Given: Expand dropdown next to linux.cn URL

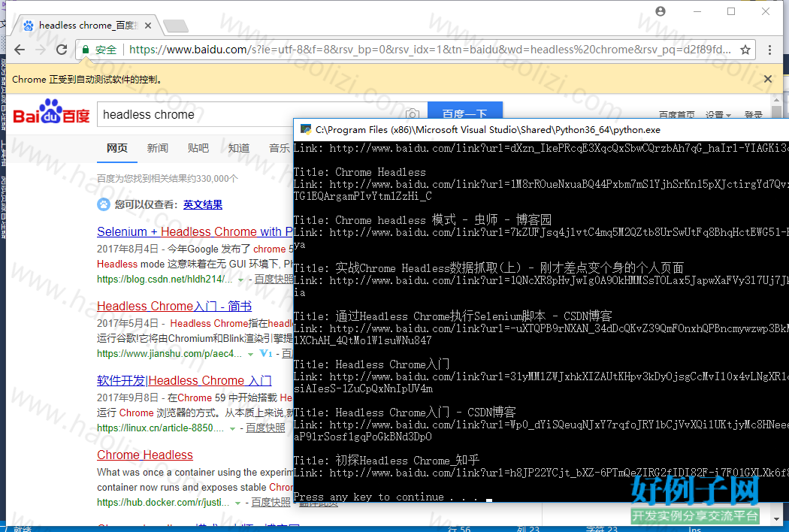Looking at the screenshot, I should (x=232, y=429).
